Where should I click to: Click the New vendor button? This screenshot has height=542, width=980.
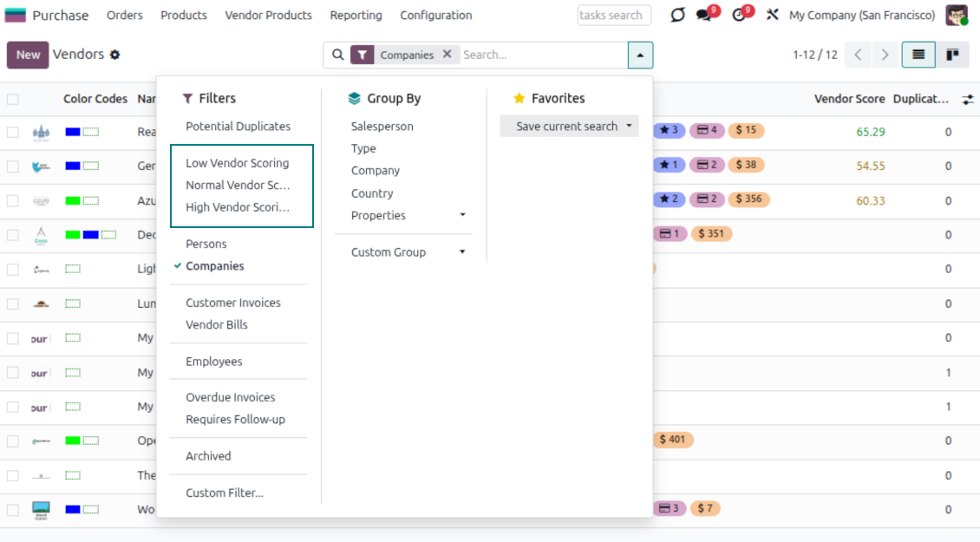28,55
